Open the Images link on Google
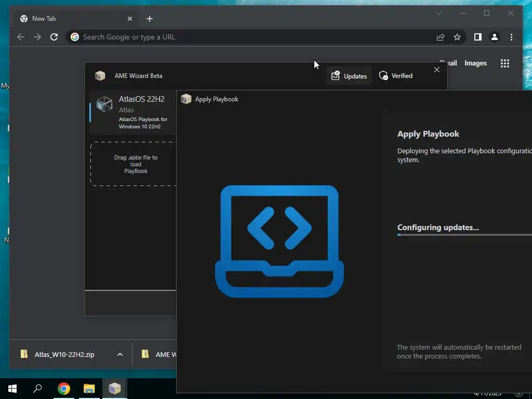532x399 pixels. coord(475,63)
